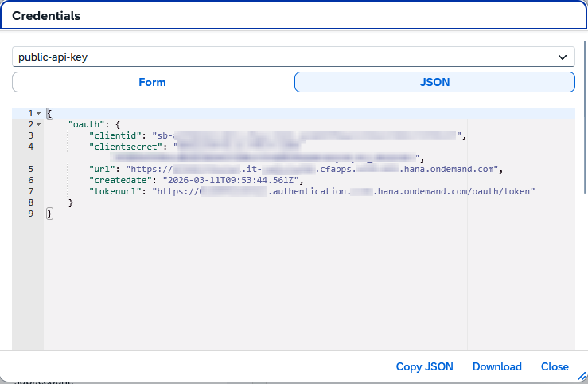Click line number 4 in the gutter
Viewport: 588px width, 384px height.
(x=30, y=147)
